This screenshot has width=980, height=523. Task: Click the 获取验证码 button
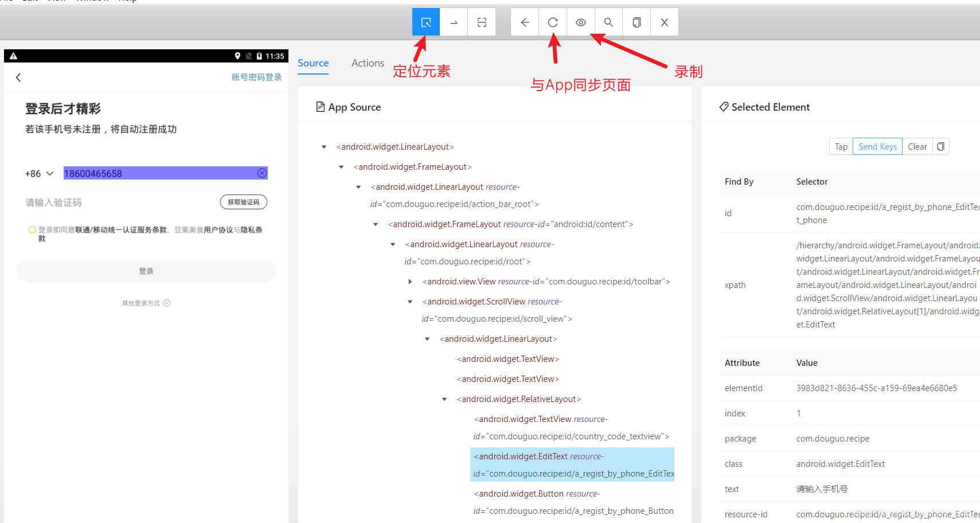coord(244,202)
